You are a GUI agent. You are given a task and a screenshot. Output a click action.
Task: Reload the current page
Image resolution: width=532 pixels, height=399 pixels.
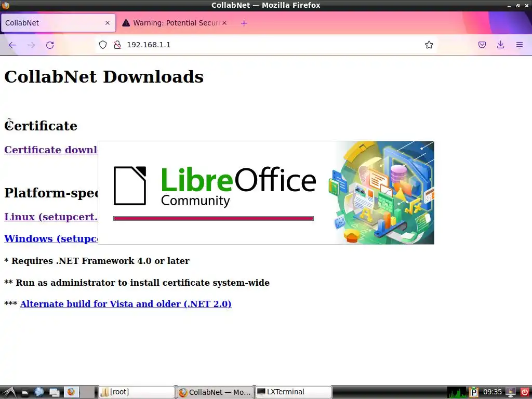50,45
